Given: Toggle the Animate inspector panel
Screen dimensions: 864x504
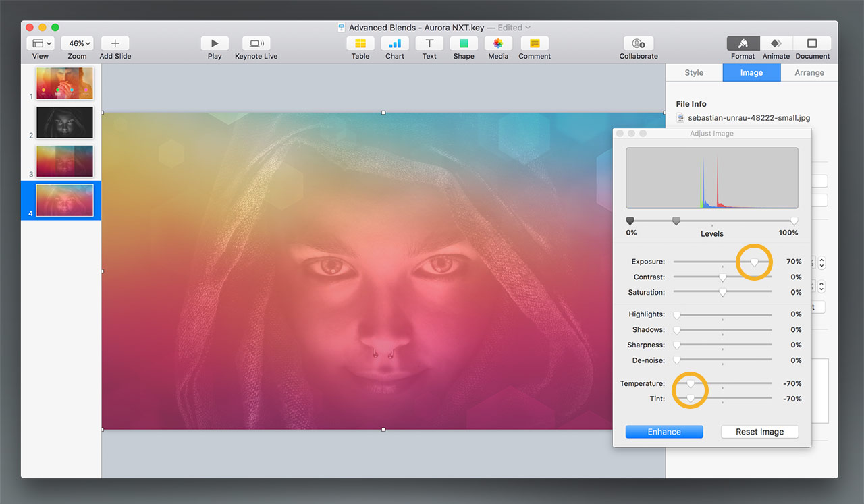Looking at the screenshot, I should (776, 43).
